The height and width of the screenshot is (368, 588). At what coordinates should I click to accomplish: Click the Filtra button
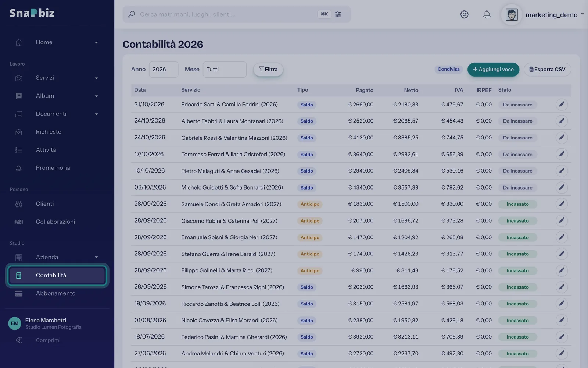point(268,69)
